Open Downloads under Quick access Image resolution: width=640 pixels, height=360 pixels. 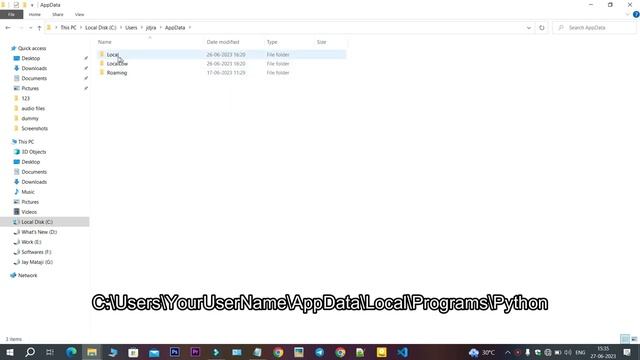click(34, 68)
